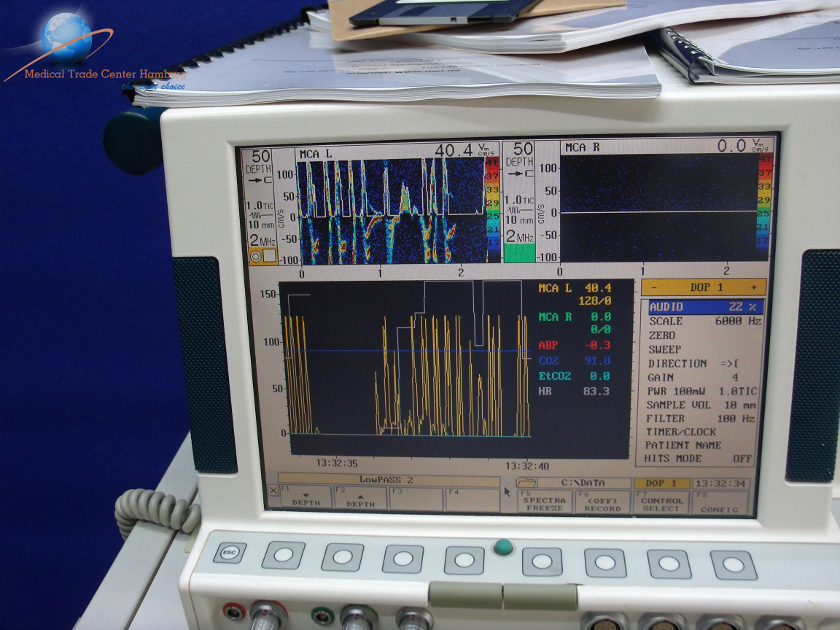Image resolution: width=840 pixels, height=630 pixels.
Task: Click the small X box left of F1
Action: [273, 491]
